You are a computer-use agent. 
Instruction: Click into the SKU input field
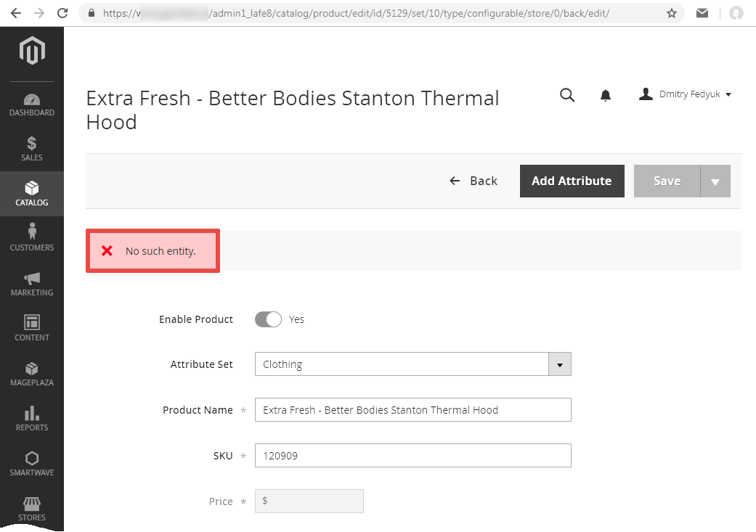(x=412, y=456)
